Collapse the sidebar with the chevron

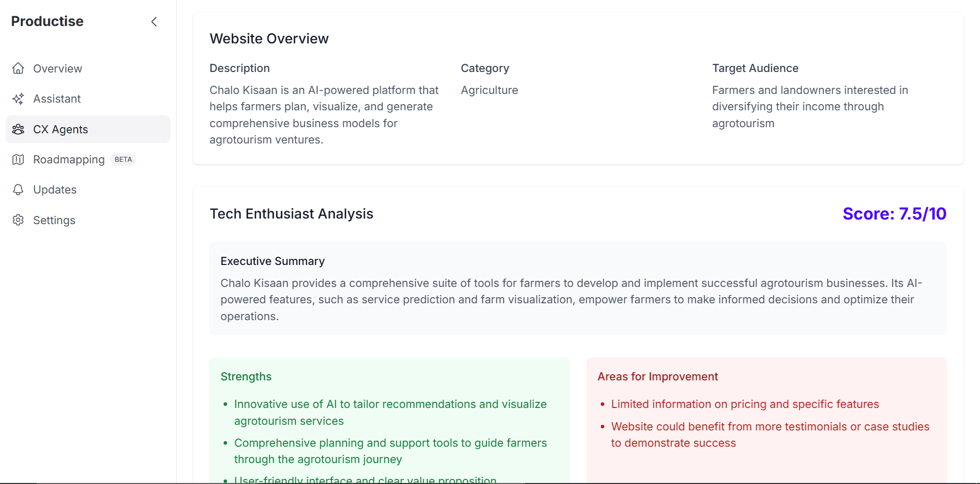(x=154, y=21)
